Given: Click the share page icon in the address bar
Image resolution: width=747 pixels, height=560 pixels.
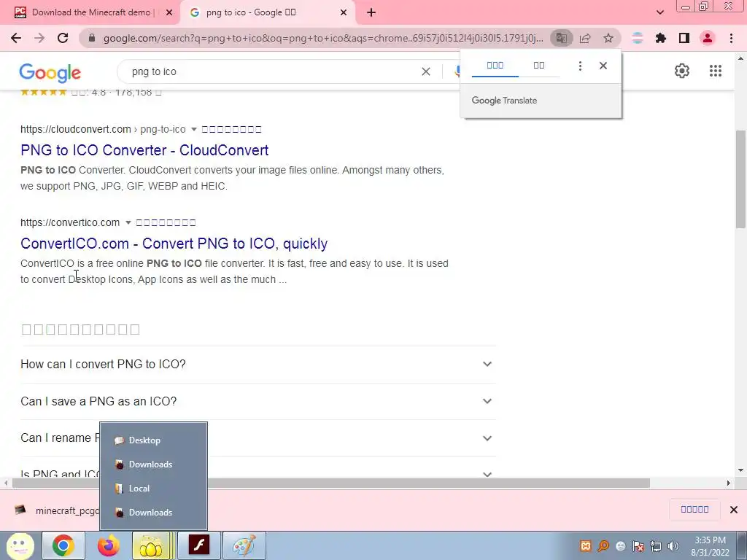Looking at the screenshot, I should tap(585, 38).
